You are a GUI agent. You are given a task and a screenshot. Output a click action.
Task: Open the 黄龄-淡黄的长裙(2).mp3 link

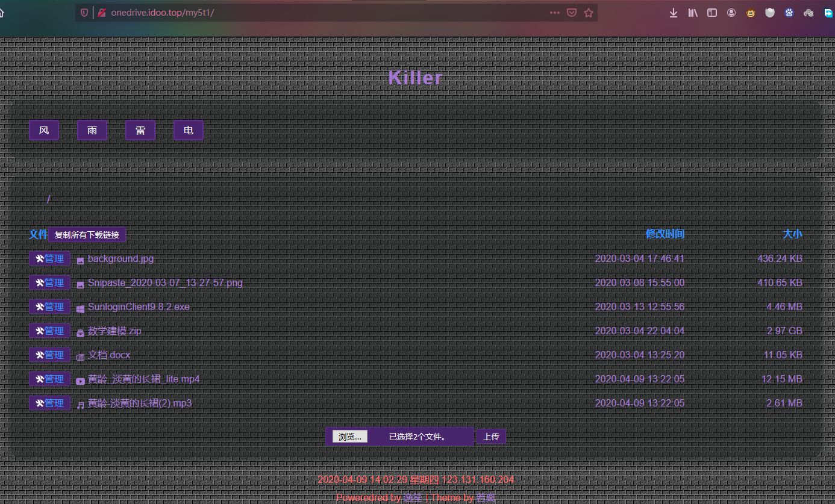coord(140,403)
